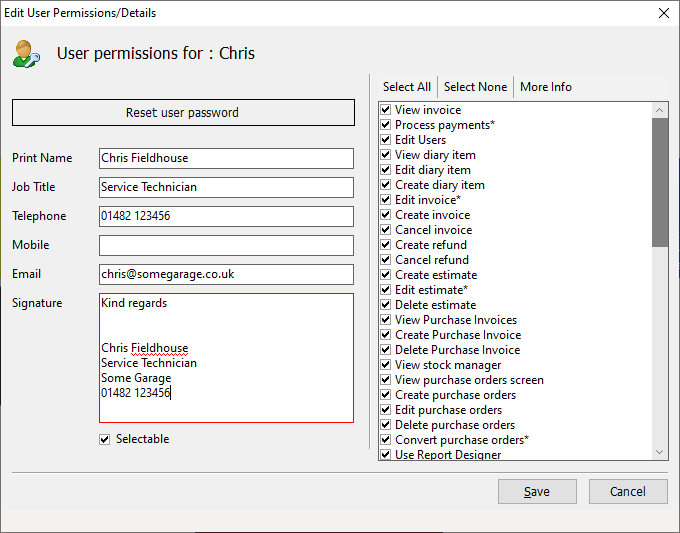The image size is (680, 533).
Task: Open More Info about permissions
Action: pos(546,87)
